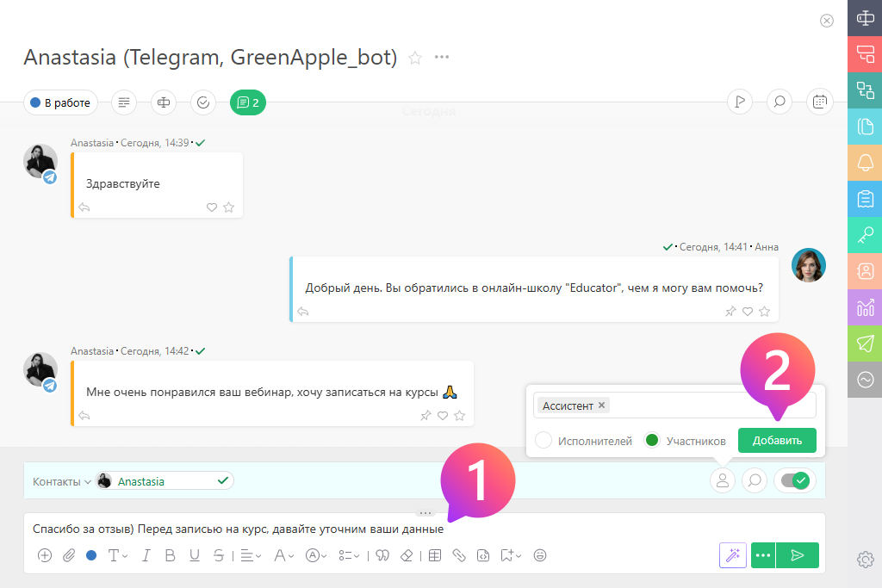Select the 'Участников' radio option
882x588 pixels.
click(652, 440)
